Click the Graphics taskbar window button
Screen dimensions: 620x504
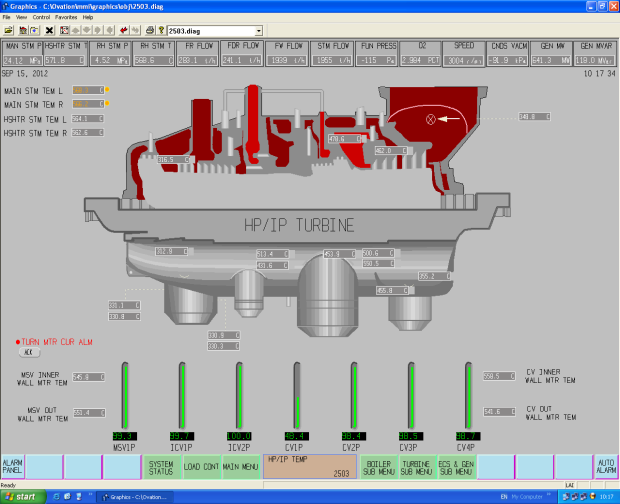click(x=135, y=497)
